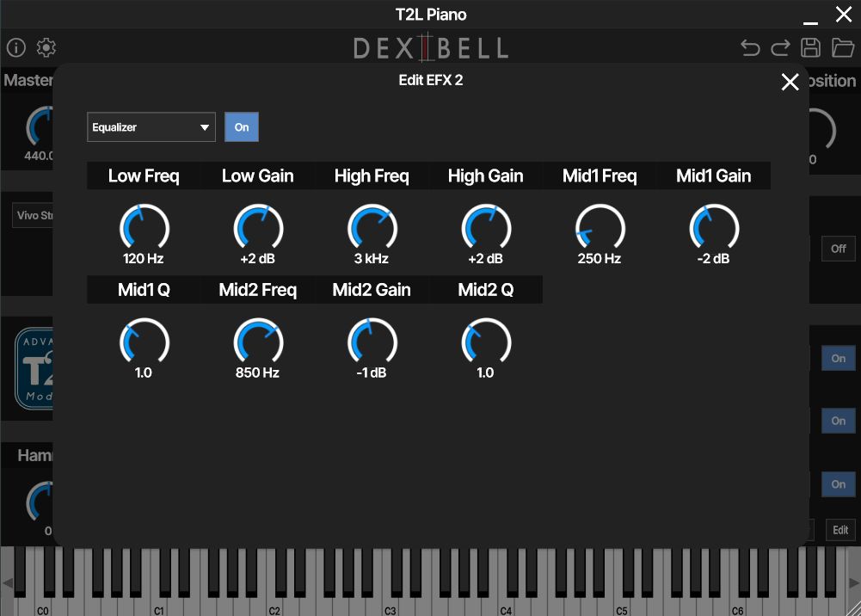Click the redo arrow icon

(780, 48)
